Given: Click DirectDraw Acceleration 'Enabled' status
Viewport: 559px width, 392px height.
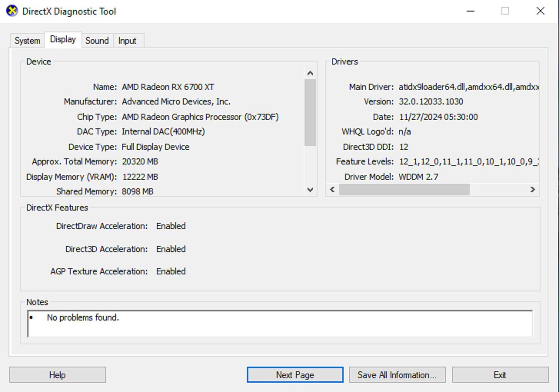Looking at the screenshot, I should pos(171,226).
